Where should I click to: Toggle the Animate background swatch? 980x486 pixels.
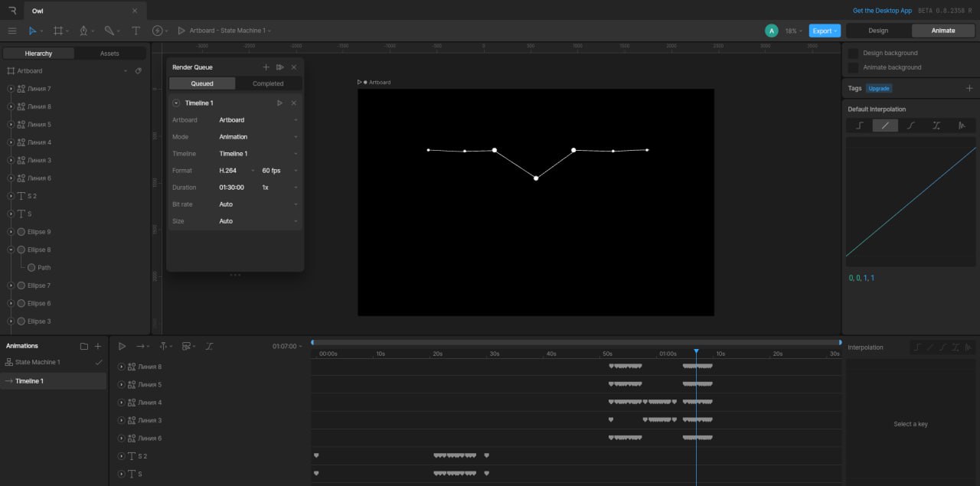[x=853, y=67]
